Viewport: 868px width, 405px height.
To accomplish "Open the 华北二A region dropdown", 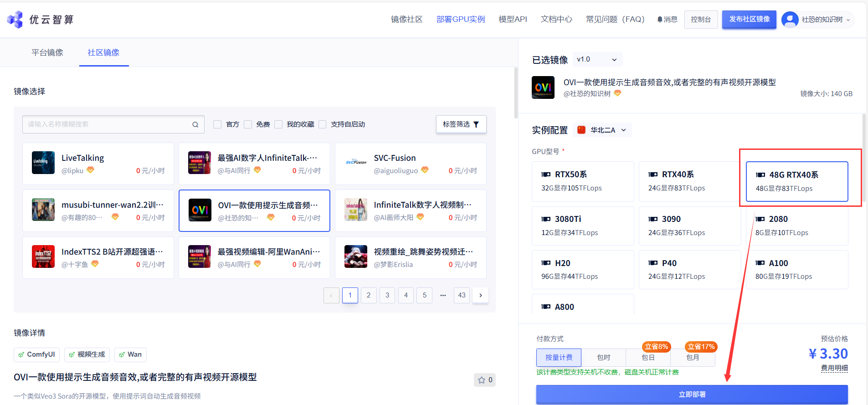I will pos(602,130).
